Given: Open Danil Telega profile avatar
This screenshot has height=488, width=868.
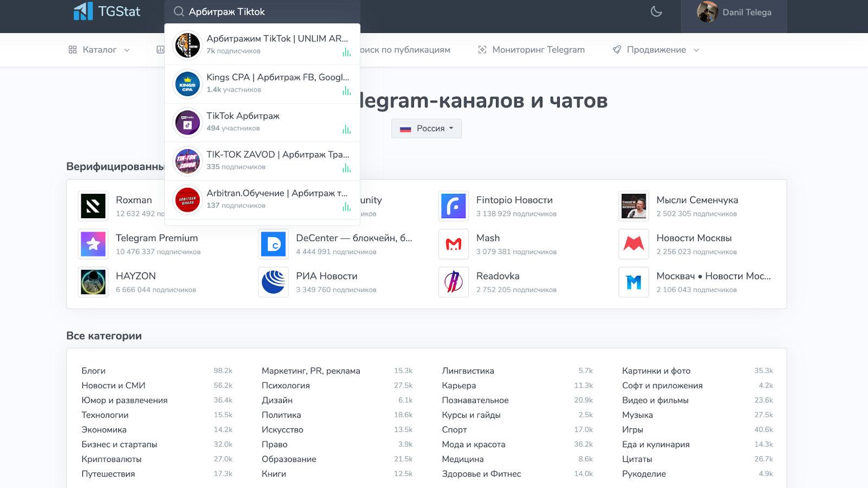Looking at the screenshot, I should pyautogui.click(x=707, y=12).
